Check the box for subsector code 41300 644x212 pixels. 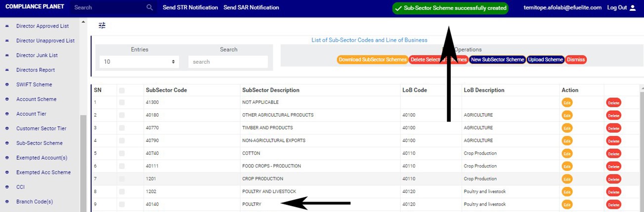[122, 102]
